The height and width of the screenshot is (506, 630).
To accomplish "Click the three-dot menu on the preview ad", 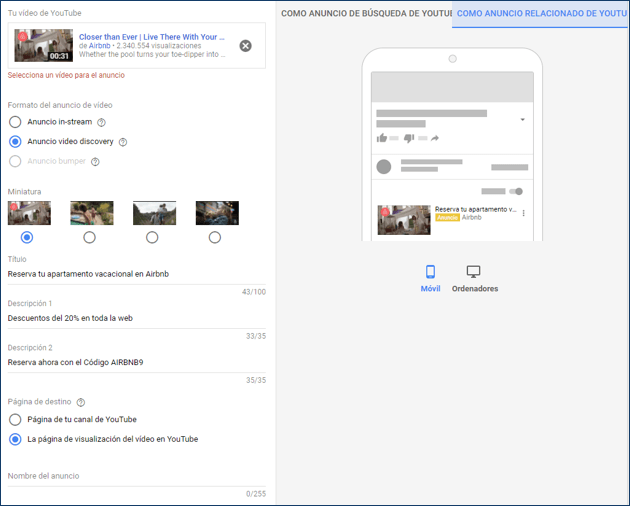I will (x=523, y=213).
